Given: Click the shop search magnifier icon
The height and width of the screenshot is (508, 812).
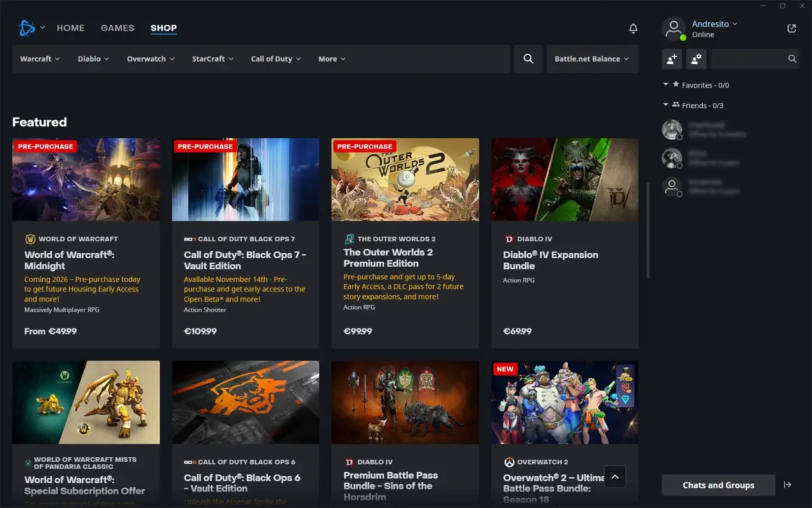Looking at the screenshot, I should [x=528, y=58].
